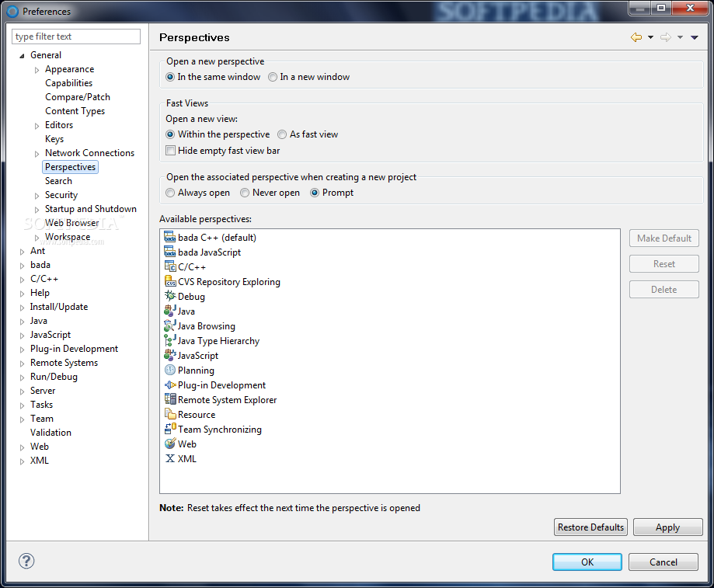Select the Validation tree item
The image size is (714, 588).
pyautogui.click(x=51, y=433)
